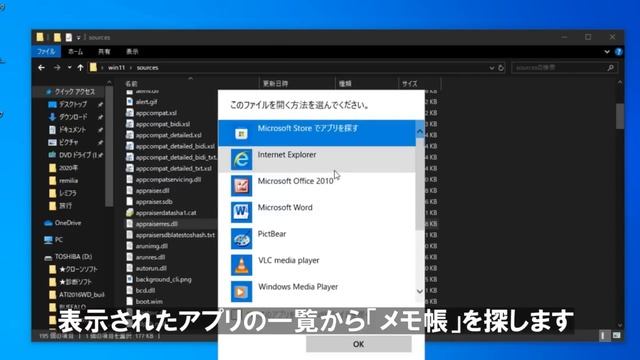Open Explorer help question mark
640x360 pixels.
(619, 52)
